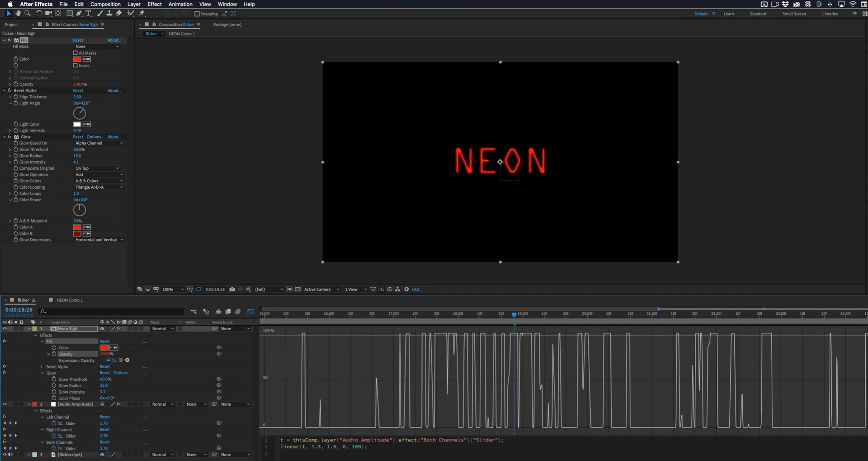Select the Pan Behind anchor point tool

coord(58,14)
